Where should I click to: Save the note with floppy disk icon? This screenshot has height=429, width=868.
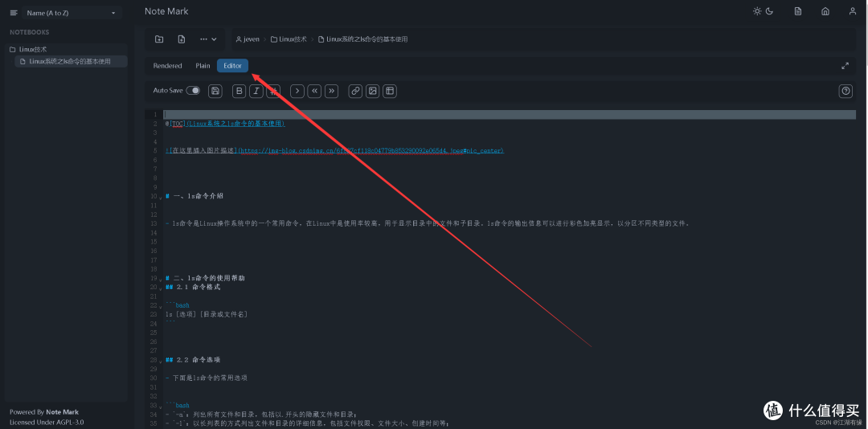coord(215,91)
